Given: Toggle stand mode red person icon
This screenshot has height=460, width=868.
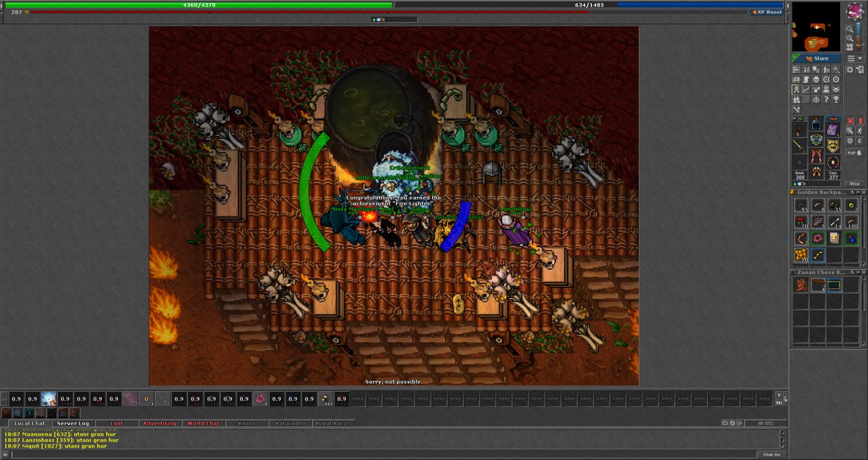Looking at the screenshot, I should click(860, 121).
